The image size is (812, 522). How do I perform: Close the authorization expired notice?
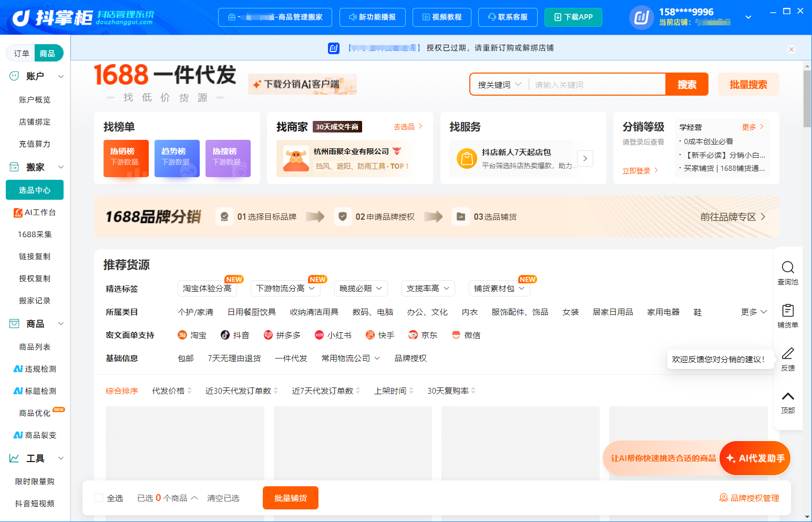pyautogui.click(x=791, y=49)
